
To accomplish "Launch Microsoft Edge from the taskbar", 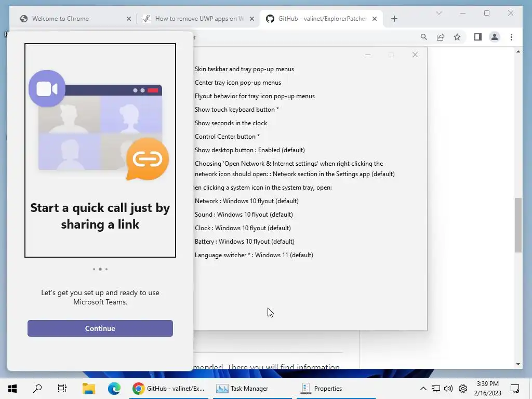I will (114, 389).
